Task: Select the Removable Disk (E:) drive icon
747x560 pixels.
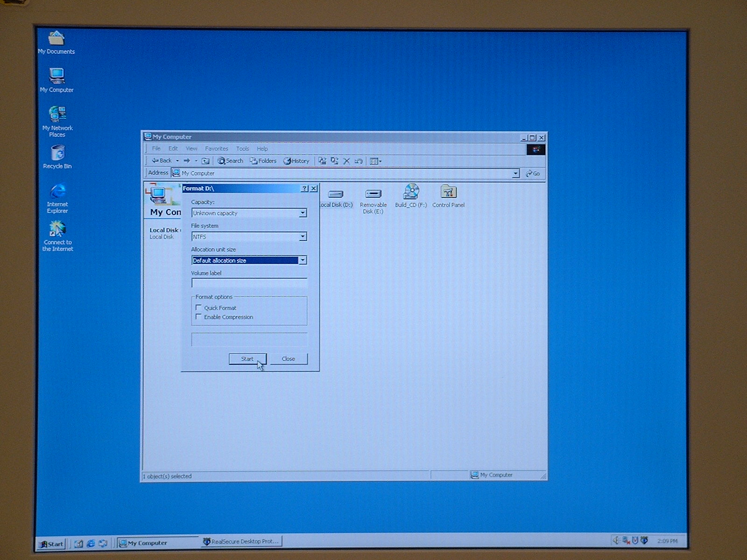Action: tap(373, 194)
